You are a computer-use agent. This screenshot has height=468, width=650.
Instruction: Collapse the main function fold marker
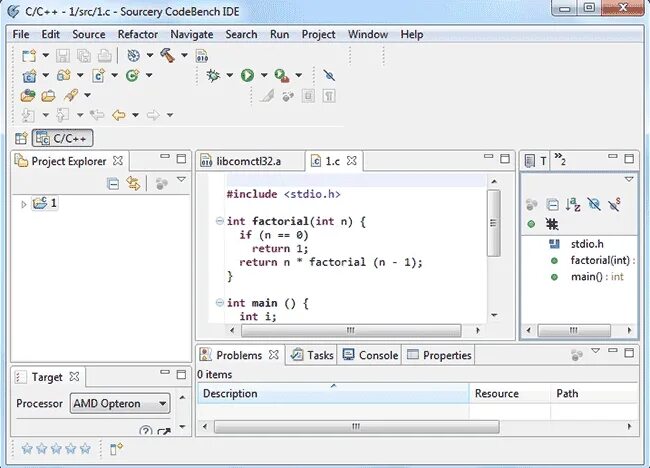pos(220,303)
